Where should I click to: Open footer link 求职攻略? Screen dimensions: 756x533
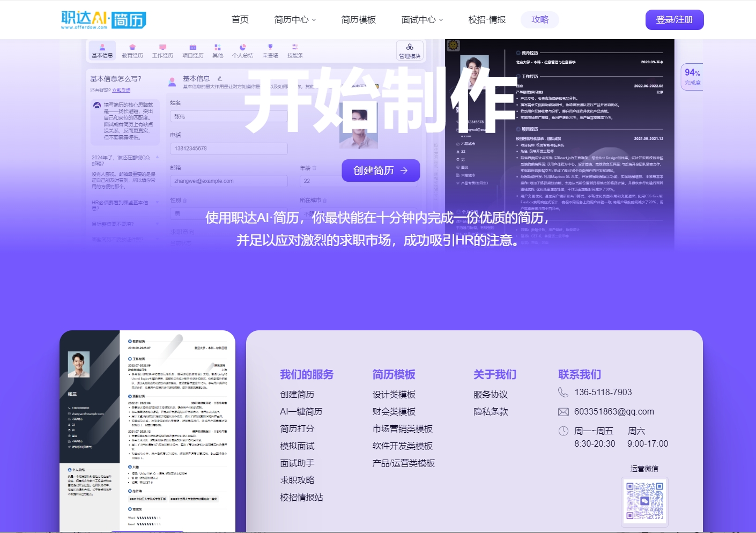pos(297,480)
